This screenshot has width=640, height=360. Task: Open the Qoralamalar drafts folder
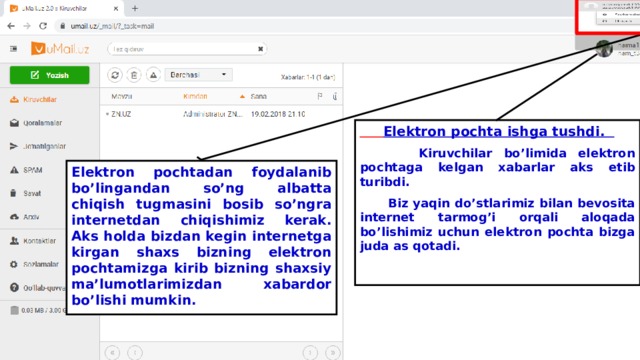click(42, 123)
